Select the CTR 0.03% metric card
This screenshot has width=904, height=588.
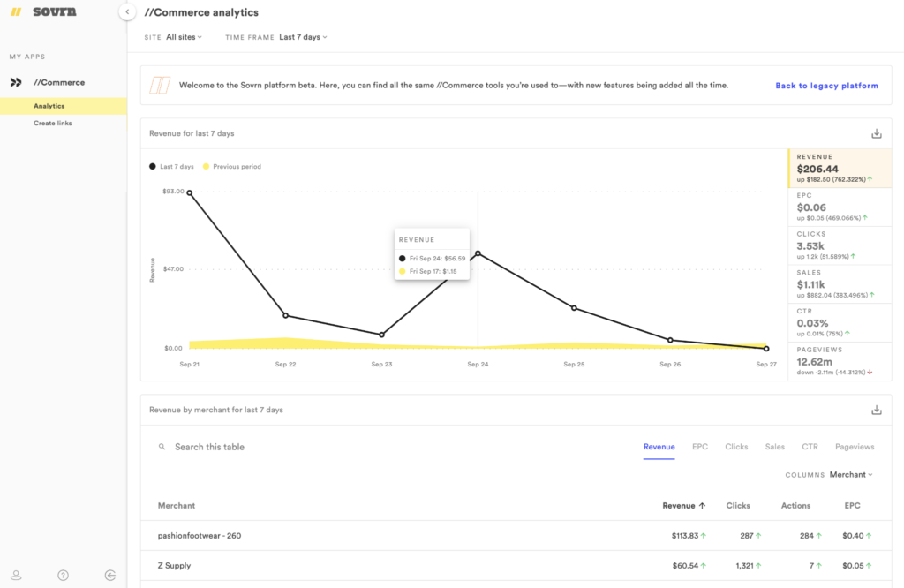(840, 323)
